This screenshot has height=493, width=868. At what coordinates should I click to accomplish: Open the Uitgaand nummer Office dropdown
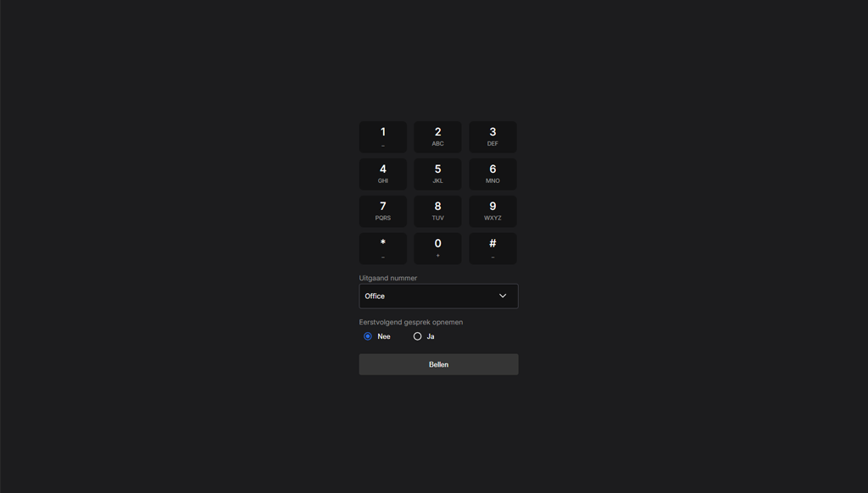tap(438, 296)
